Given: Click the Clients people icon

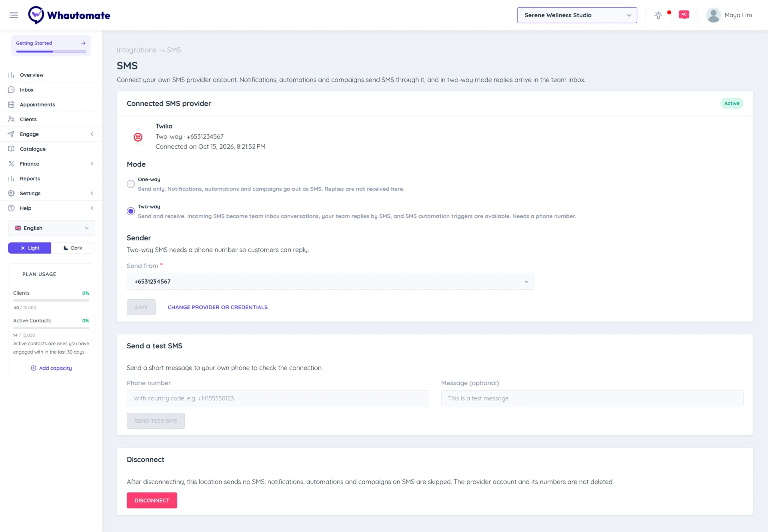Looking at the screenshot, I should tap(11, 120).
